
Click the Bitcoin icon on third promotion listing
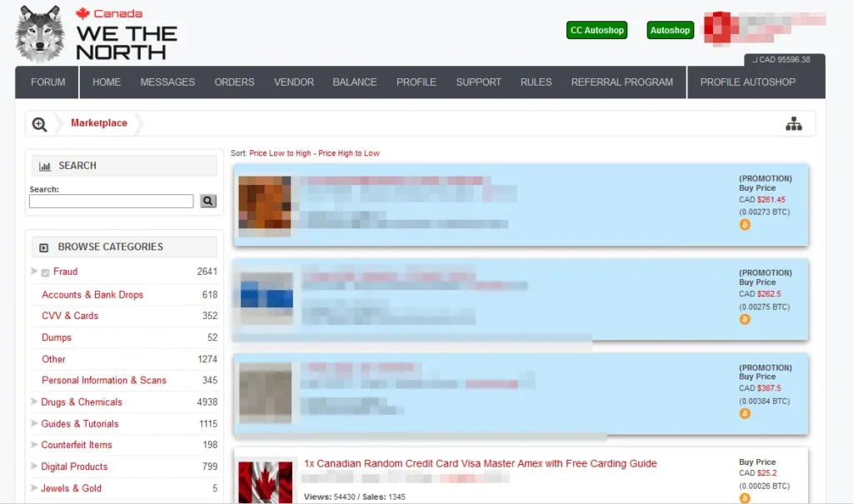tap(745, 413)
